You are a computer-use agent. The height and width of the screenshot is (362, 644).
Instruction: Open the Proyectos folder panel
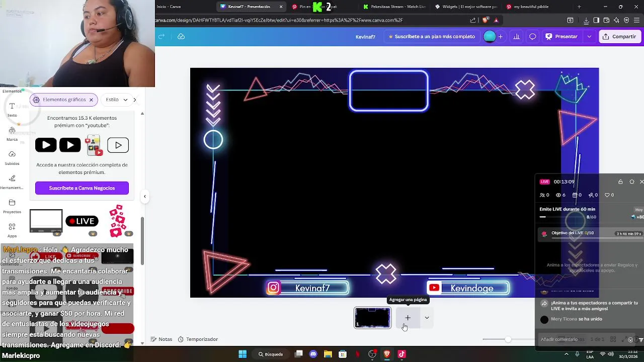coord(12,206)
